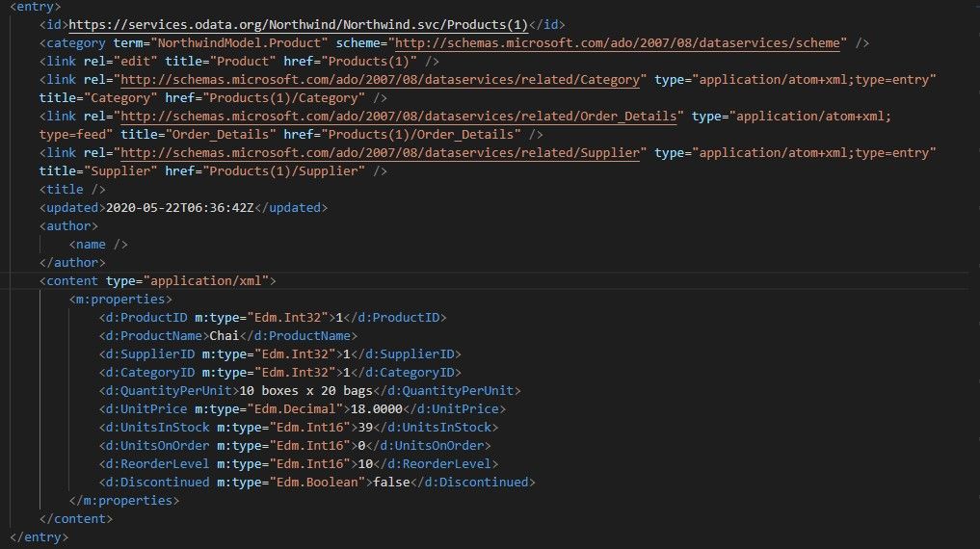Click the closing author tag

tap(72, 262)
